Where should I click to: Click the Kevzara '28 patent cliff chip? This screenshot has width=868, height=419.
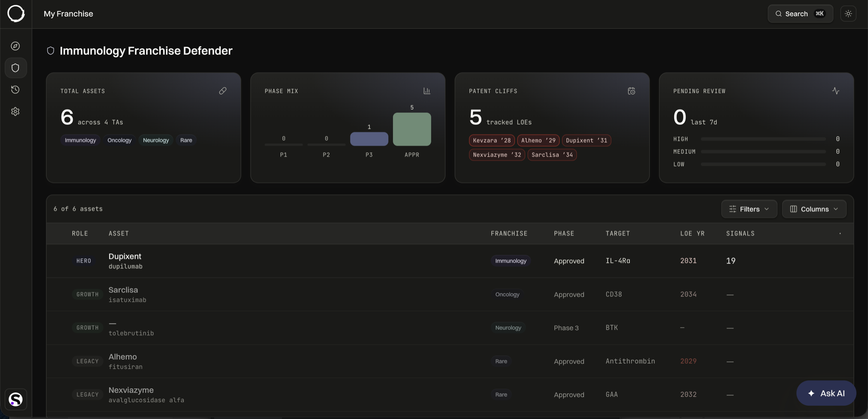point(492,140)
